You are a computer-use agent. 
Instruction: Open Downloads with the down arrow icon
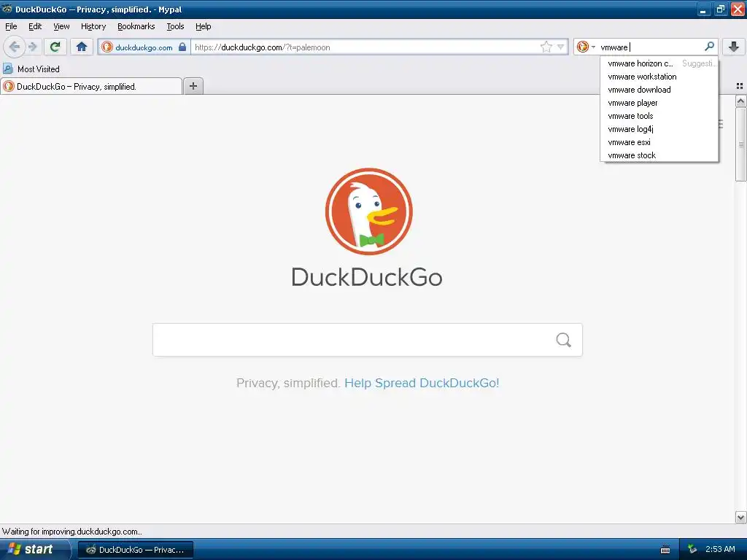point(734,47)
